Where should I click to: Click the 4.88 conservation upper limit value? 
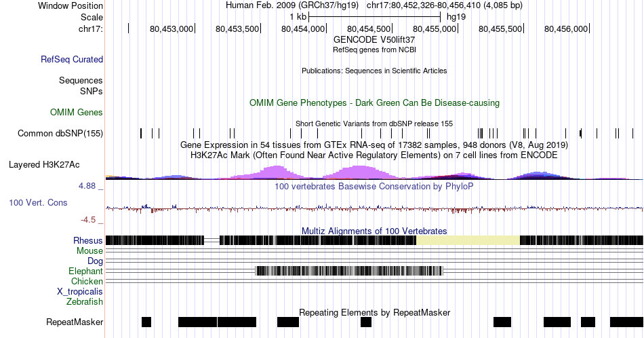pyautogui.click(x=87, y=186)
